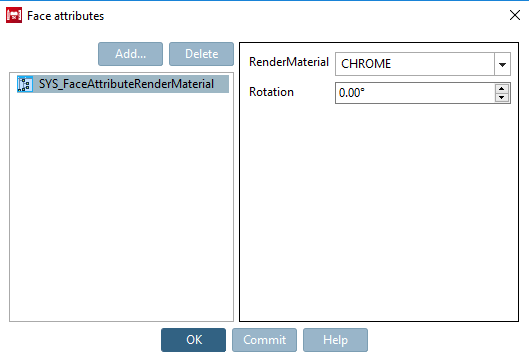
Task: Click the Delete button
Action: pos(201,54)
